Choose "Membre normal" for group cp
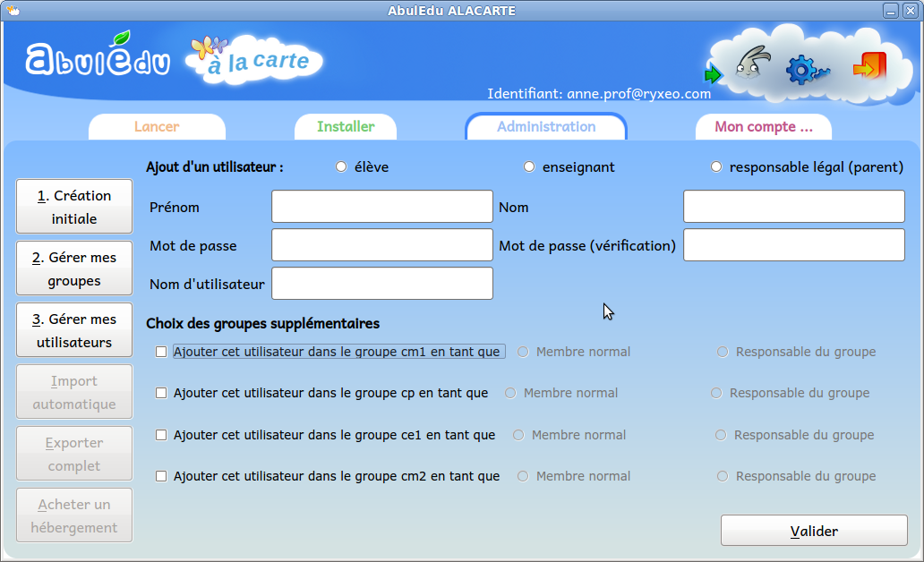The height and width of the screenshot is (562, 924). click(x=510, y=393)
